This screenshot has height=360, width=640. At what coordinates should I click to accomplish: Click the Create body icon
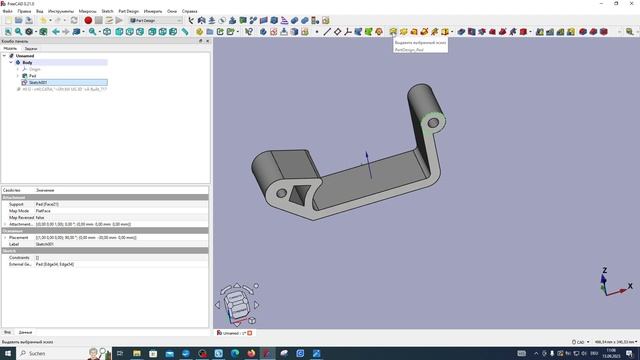click(x=263, y=31)
